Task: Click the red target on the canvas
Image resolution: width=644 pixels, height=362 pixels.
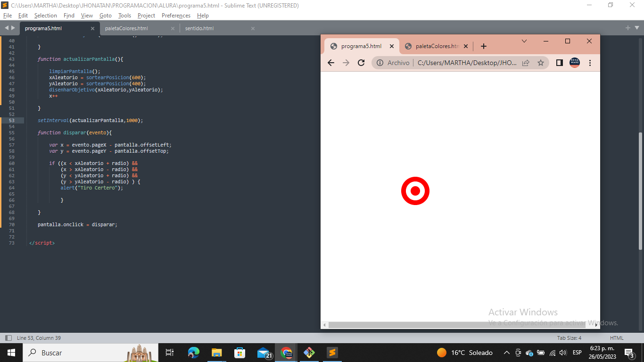Action: click(415, 191)
